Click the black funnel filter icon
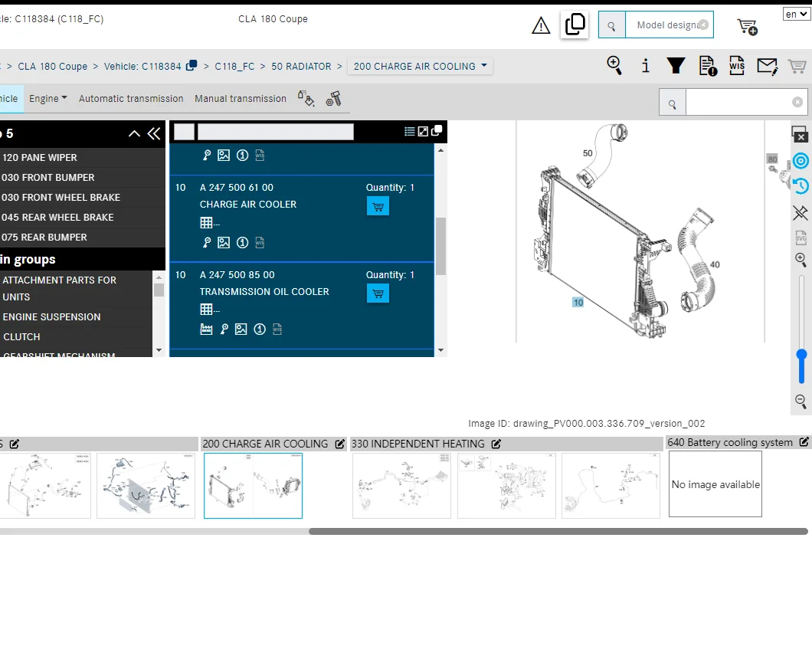The image size is (812, 672). [676, 66]
